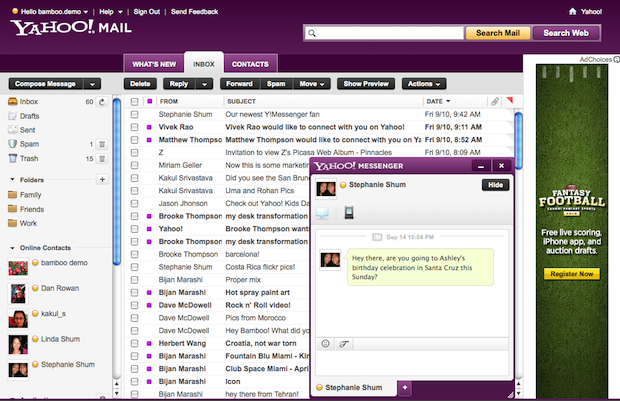Image resolution: width=620 pixels, height=401 pixels.
Task: Refresh the Inbox with the reload icon
Action: (102, 102)
